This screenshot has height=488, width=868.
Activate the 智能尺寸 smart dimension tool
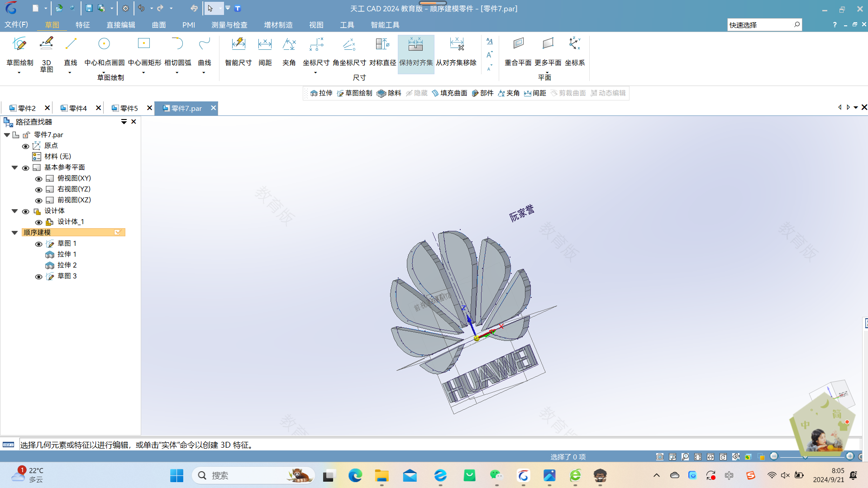point(238,51)
